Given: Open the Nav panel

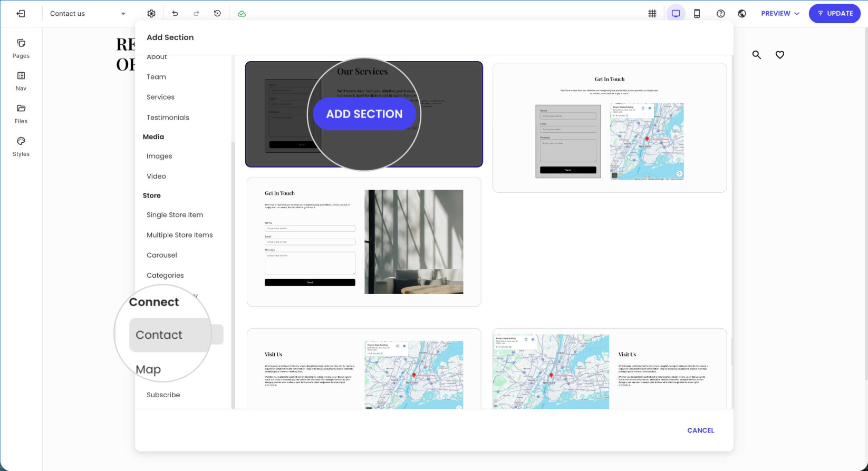Looking at the screenshot, I should [21, 81].
